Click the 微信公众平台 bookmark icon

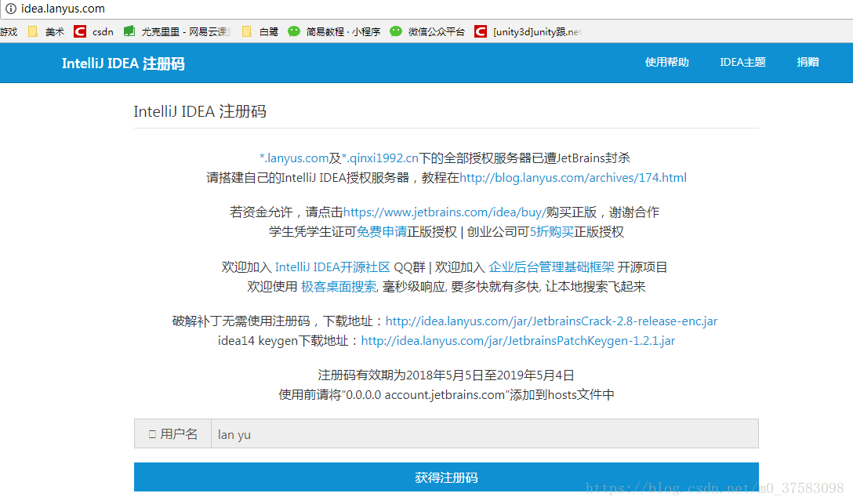point(396,31)
